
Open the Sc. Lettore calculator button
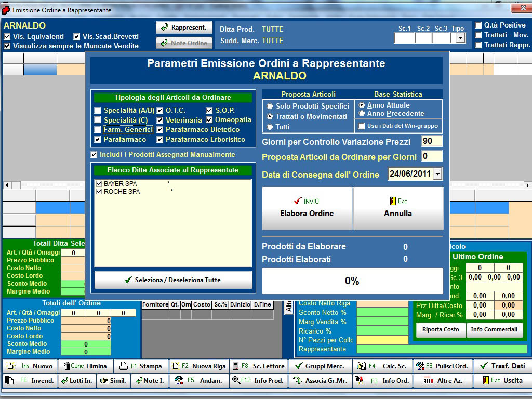coord(258,366)
